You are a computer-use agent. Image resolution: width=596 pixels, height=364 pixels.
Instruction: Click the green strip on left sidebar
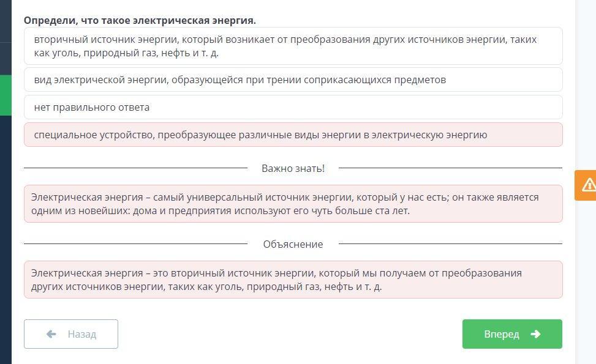point(6,95)
